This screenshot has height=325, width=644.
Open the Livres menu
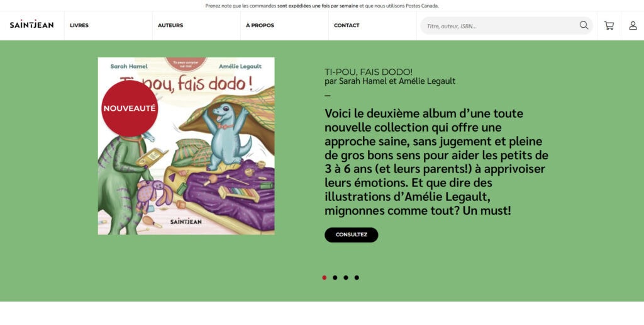point(79,25)
